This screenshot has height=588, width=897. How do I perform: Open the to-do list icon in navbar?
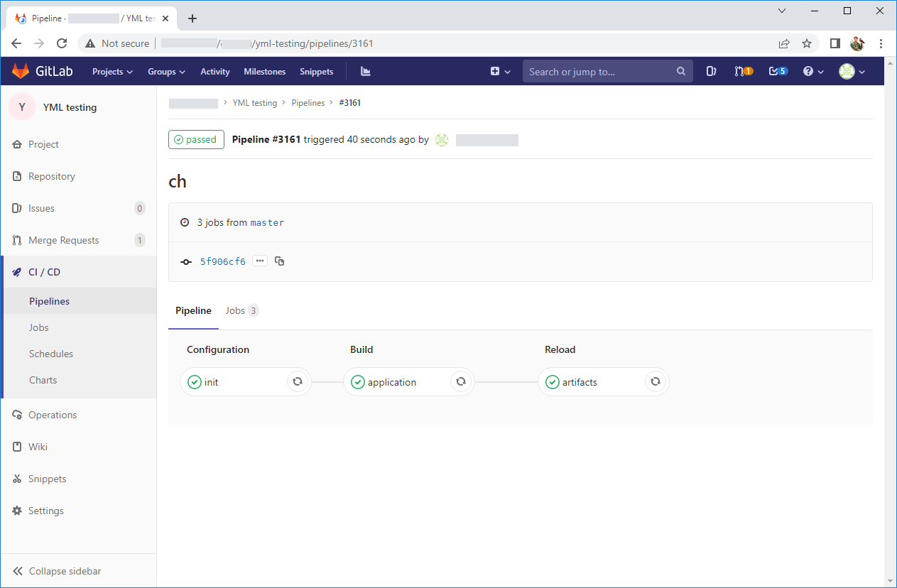click(x=778, y=72)
